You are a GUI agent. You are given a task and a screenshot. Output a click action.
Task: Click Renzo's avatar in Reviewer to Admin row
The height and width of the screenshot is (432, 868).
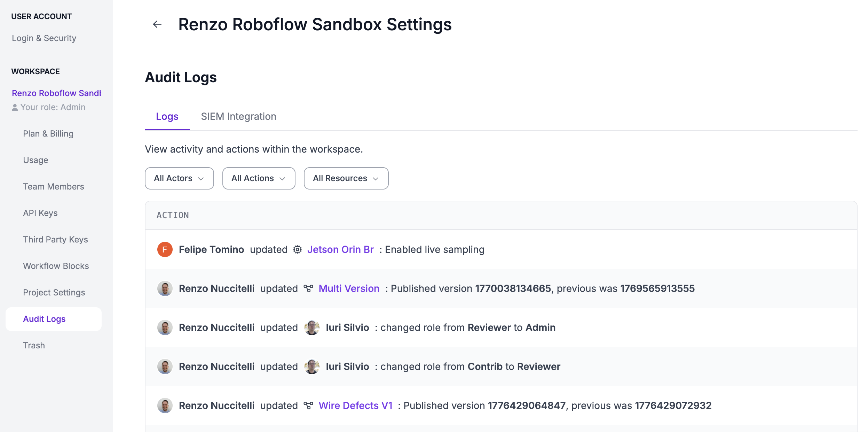[165, 327]
